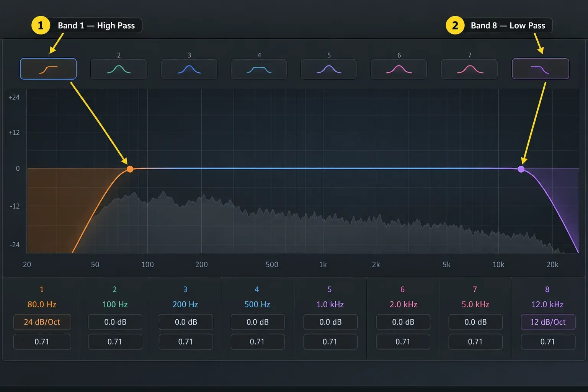The image size is (588, 392).
Task: Grab the purple Band 8 node on the curve
Action: coord(521,169)
